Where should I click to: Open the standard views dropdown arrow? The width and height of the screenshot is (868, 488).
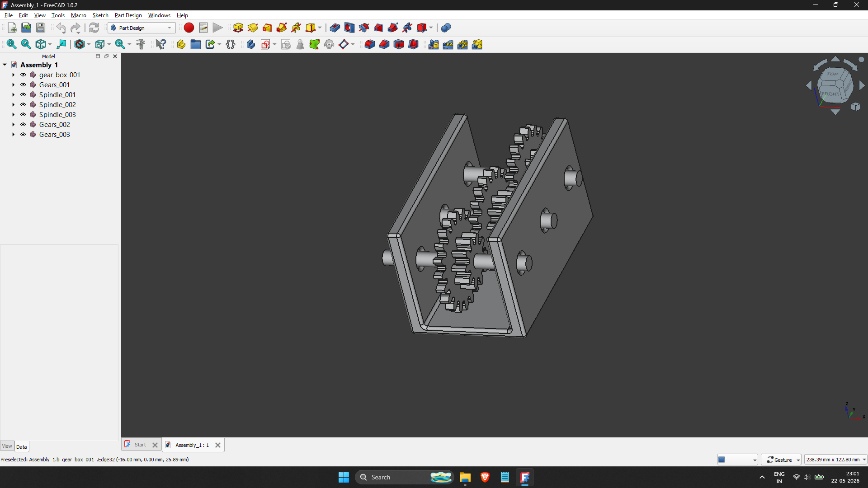tap(50, 44)
